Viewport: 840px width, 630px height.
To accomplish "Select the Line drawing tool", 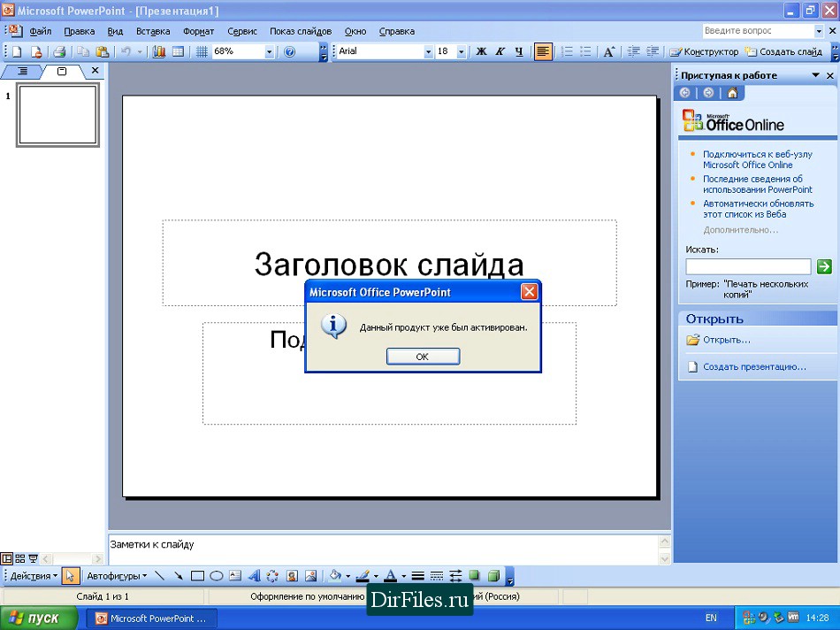I will pyautogui.click(x=159, y=576).
